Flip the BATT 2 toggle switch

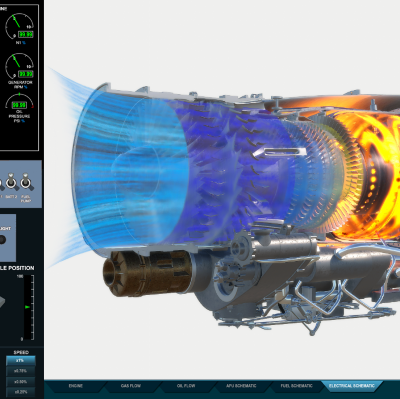[x=12, y=181]
